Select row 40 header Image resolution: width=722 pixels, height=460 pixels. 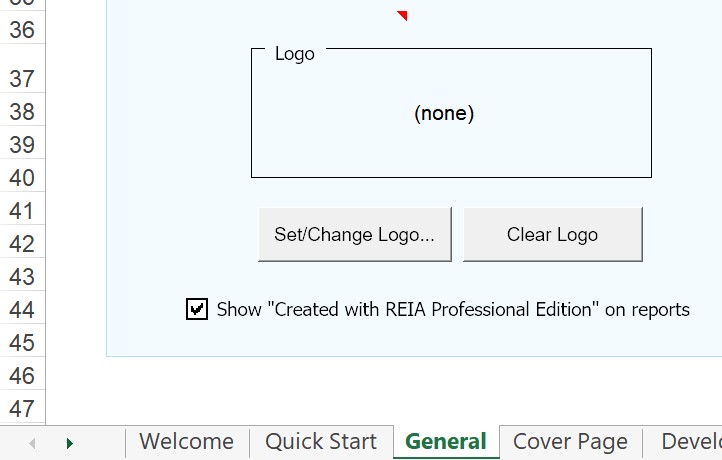coord(22,178)
